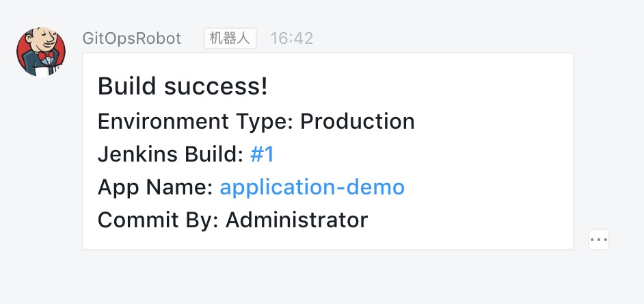Image resolution: width=644 pixels, height=304 pixels.
Task: Click the Environment Type: Production line
Action: pos(256,122)
